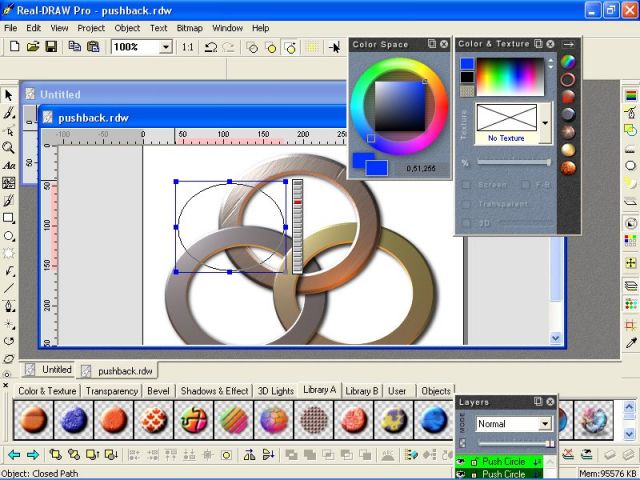Open the File menu
640x480 pixels.
(11, 28)
